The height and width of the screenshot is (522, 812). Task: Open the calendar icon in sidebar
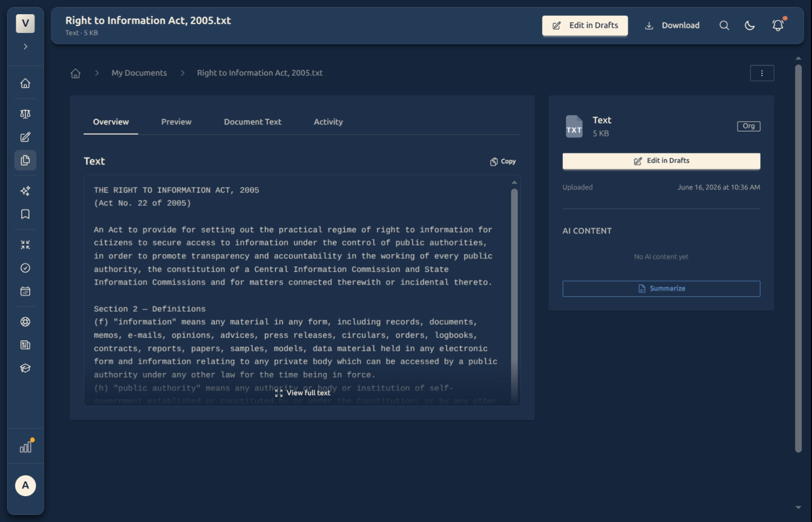click(25, 291)
